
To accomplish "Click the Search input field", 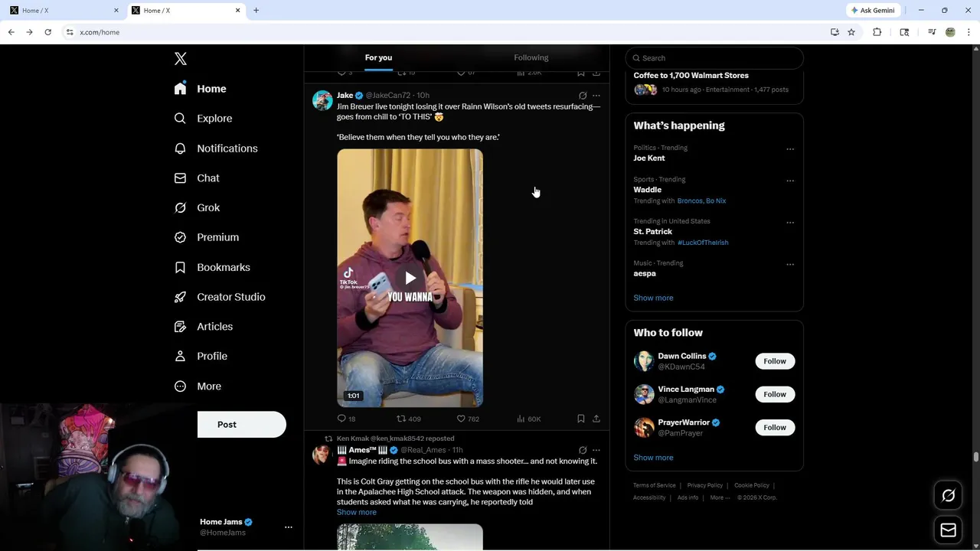I will click(x=714, y=58).
